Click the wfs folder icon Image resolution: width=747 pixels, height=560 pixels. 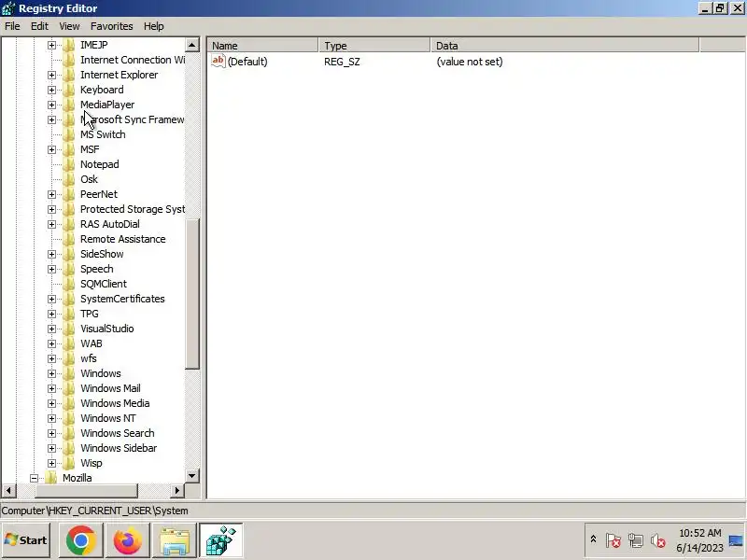(69, 358)
